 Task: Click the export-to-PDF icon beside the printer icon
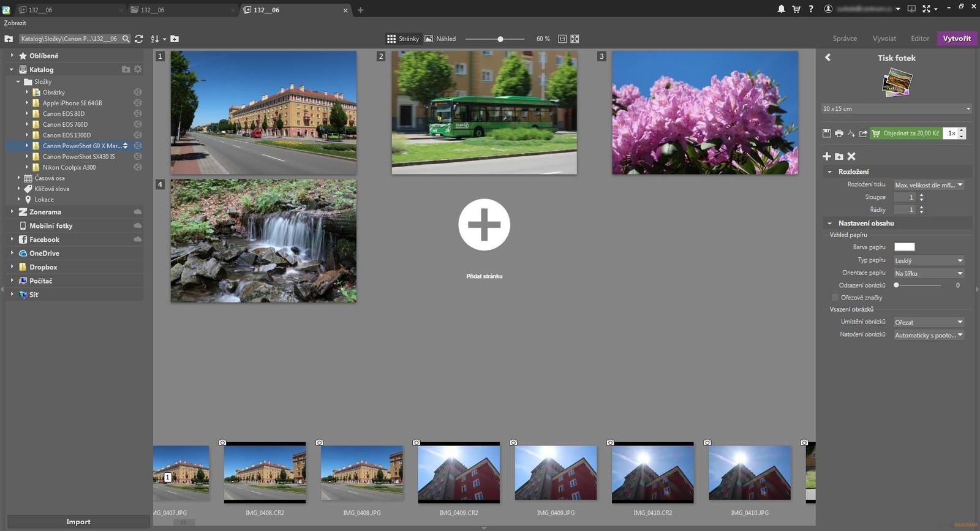851,133
